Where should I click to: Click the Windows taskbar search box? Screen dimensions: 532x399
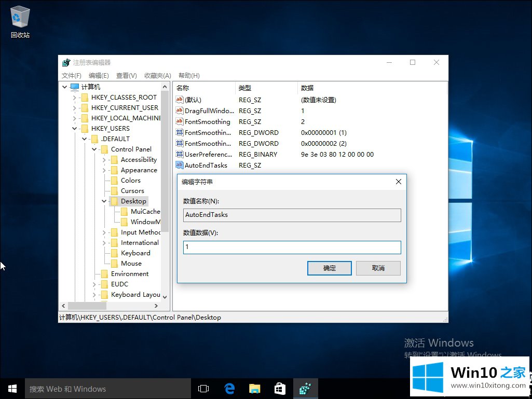[x=107, y=389]
